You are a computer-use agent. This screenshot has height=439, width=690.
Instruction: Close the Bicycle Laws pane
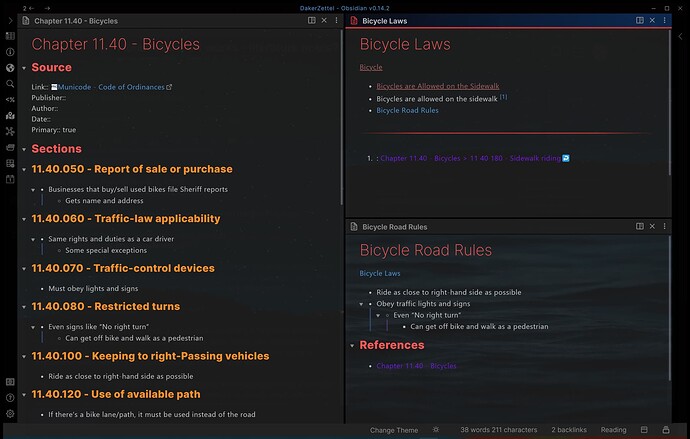coord(652,20)
